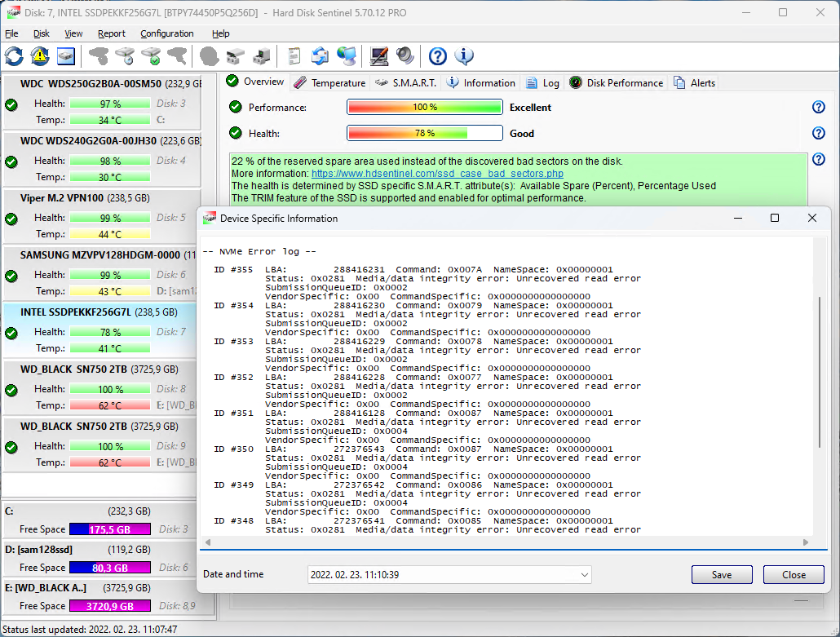Click the notepad report toolbar icon
Viewport: 840px width, 637px height.
(x=294, y=56)
